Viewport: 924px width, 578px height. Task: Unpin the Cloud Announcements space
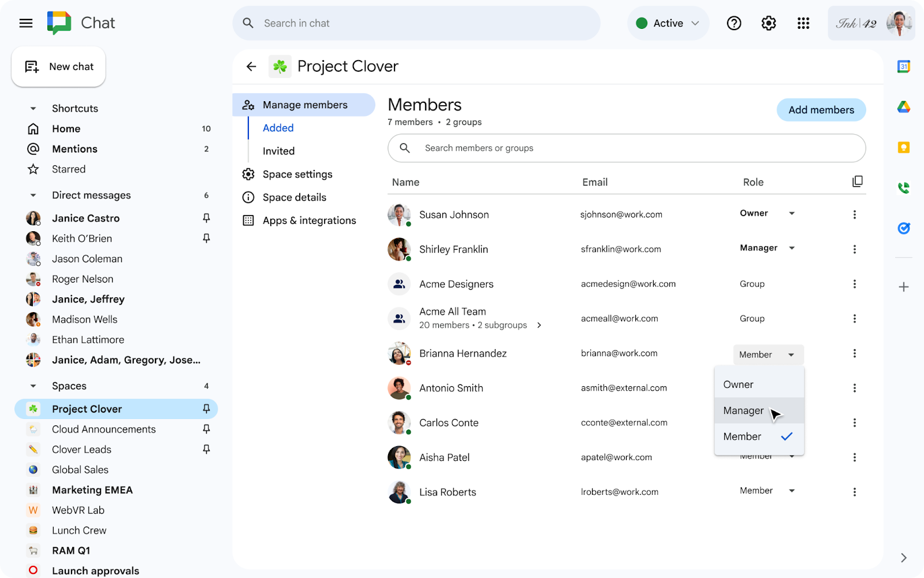(x=206, y=429)
